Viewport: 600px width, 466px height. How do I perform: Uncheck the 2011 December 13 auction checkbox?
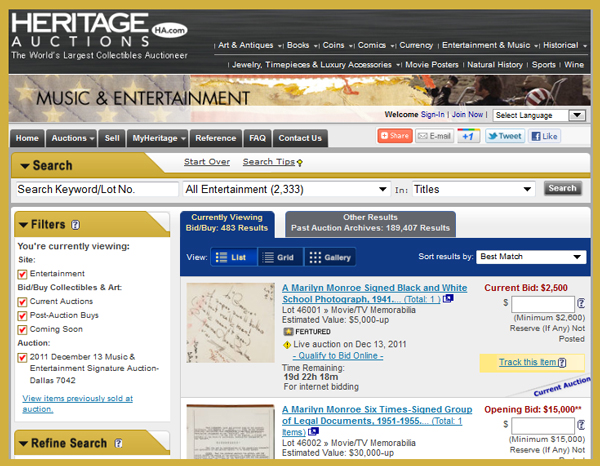coord(22,357)
